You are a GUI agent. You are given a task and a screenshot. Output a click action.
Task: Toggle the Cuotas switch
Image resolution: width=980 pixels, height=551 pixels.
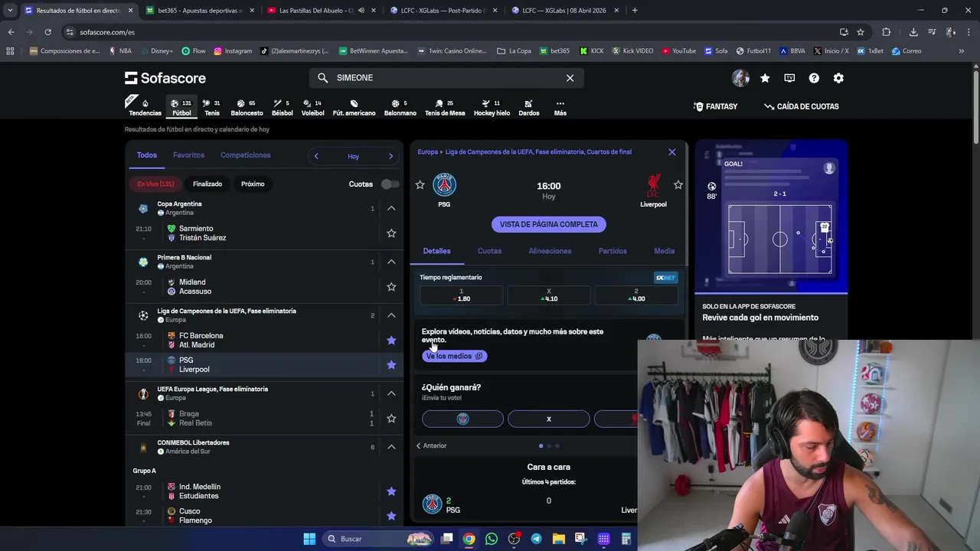tap(390, 184)
